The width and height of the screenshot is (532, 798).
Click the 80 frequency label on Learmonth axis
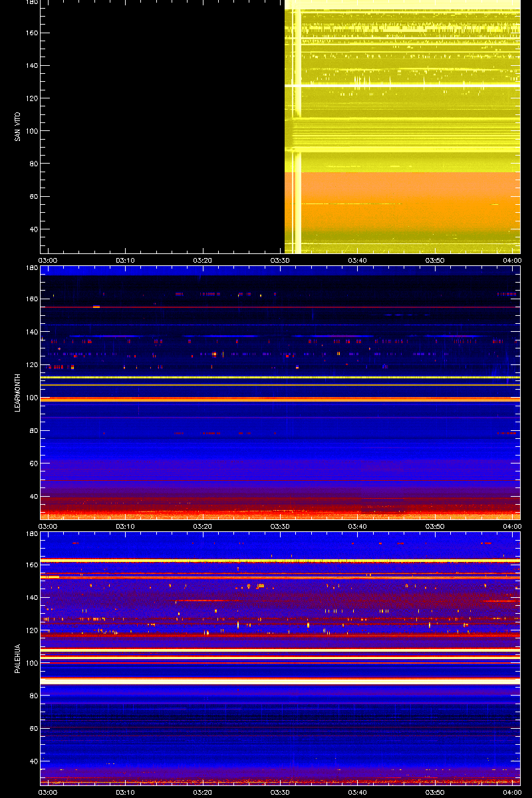(33, 429)
